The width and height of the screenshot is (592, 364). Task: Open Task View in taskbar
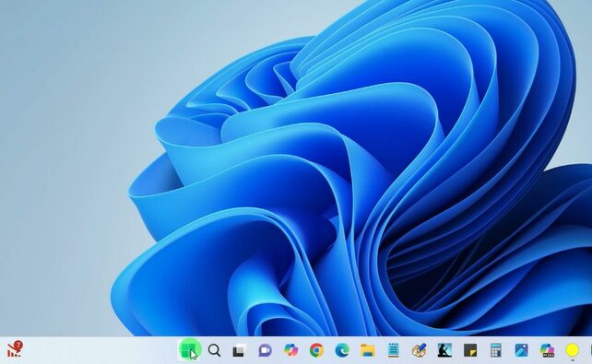click(239, 350)
